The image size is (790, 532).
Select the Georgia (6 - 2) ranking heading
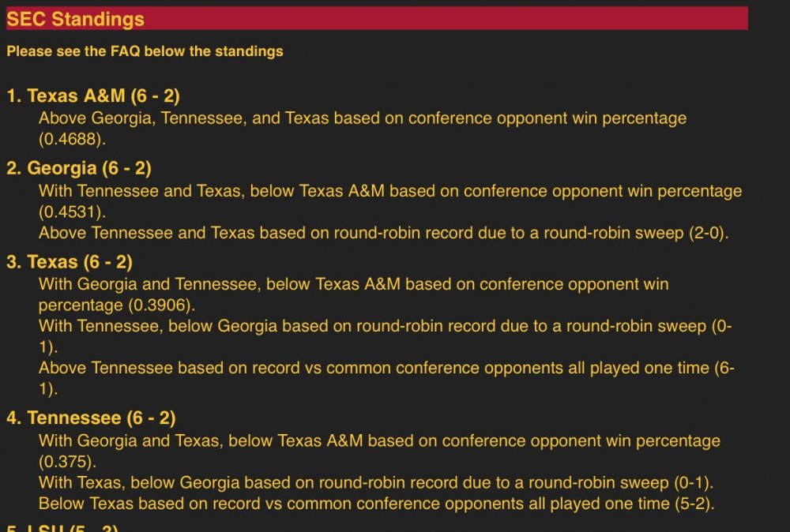pos(79,168)
